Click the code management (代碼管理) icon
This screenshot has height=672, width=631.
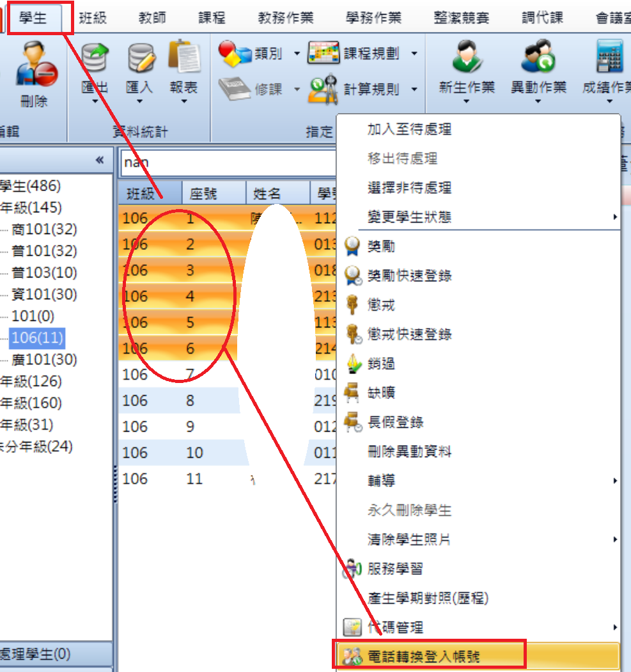[352, 627]
